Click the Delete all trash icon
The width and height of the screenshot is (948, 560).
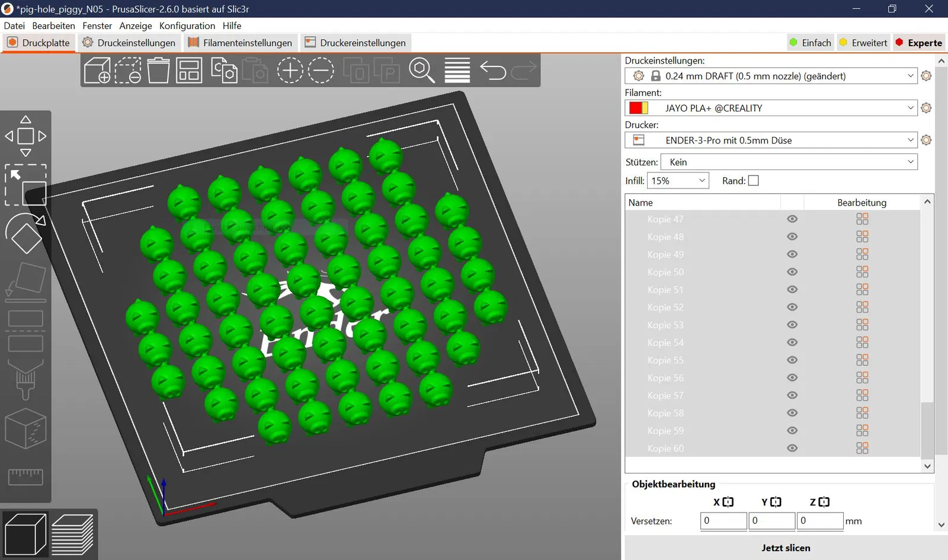click(x=158, y=71)
